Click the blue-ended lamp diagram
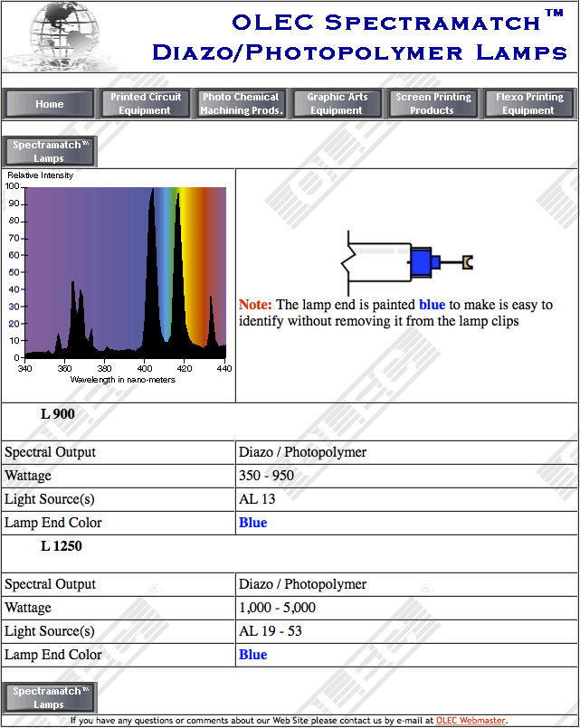Viewport: 580px width, 728px height. (407, 263)
